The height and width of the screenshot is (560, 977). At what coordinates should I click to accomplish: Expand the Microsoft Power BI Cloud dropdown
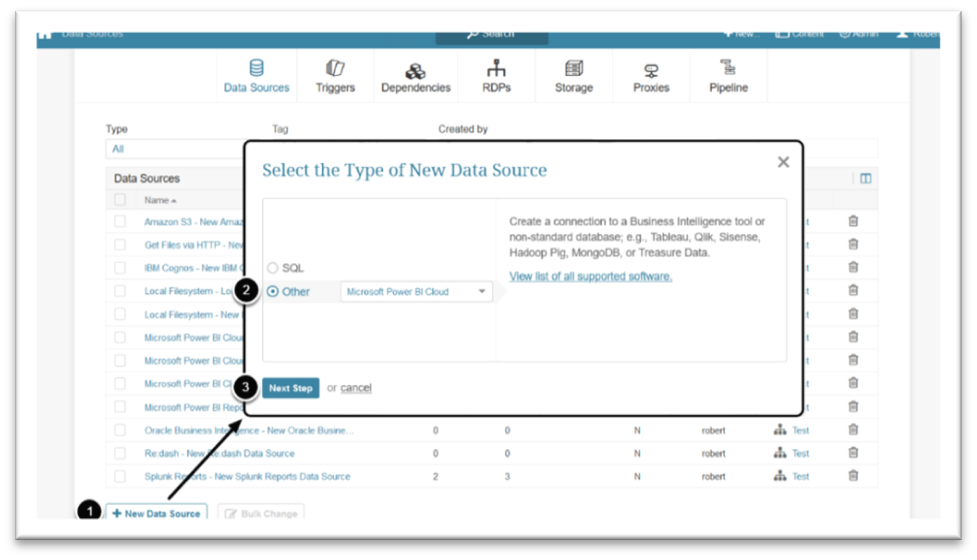(416, 292)
